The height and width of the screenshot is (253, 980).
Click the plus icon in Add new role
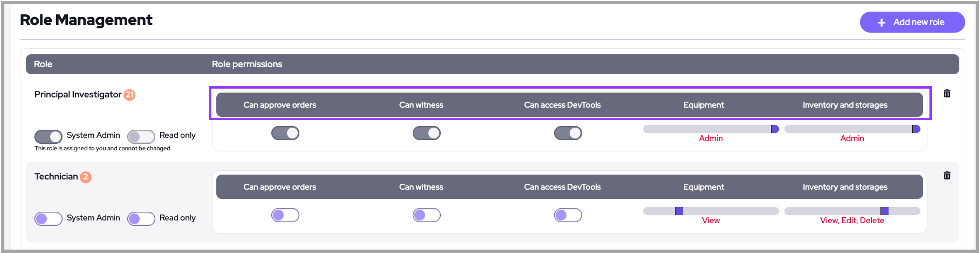pos(881,22)
